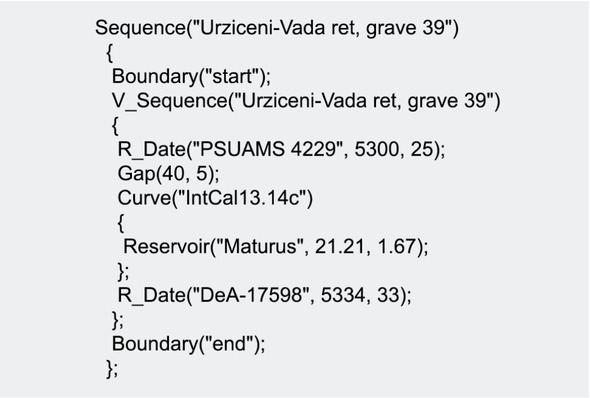Click the closing brace after Reservoir line
590x398 pixels.
tap(123, 272)
